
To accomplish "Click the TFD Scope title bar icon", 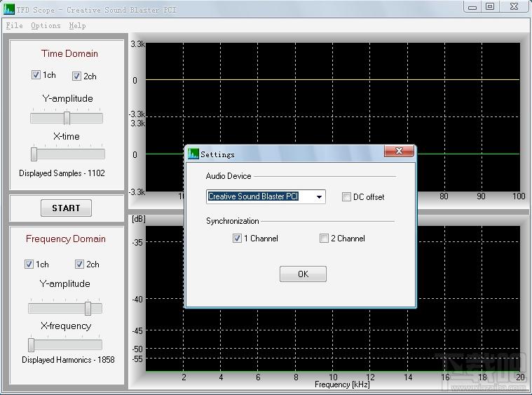I will [x=9, y=9].
